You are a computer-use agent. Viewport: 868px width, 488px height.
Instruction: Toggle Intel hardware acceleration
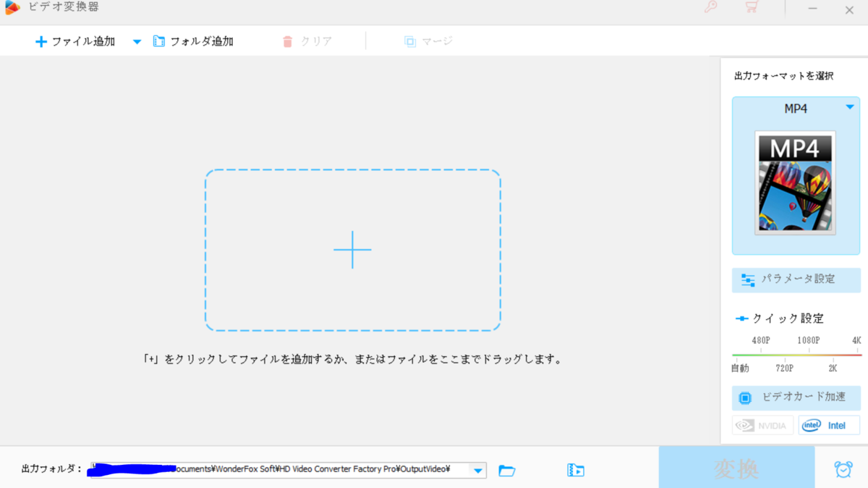tap(829, 426)
